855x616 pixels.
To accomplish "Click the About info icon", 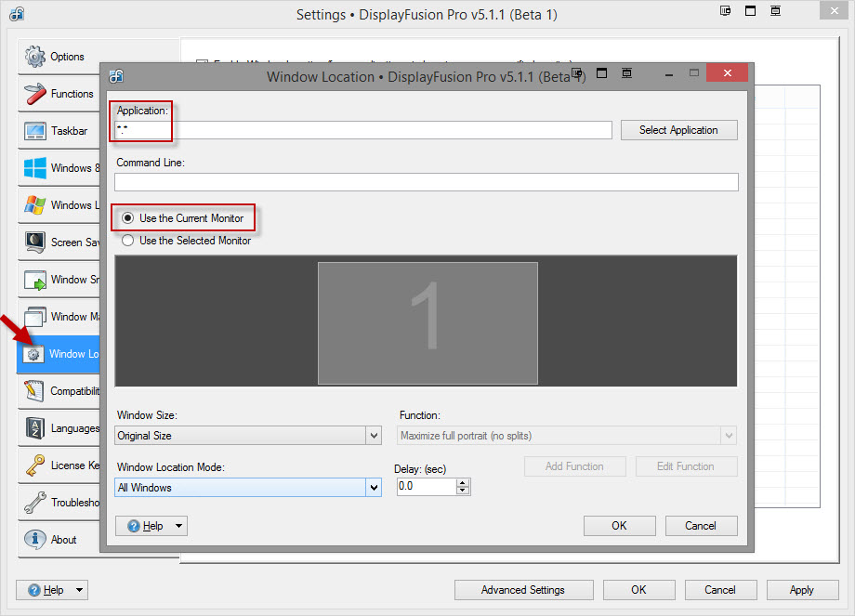I will pyautogui.click(x=35, y=540).
